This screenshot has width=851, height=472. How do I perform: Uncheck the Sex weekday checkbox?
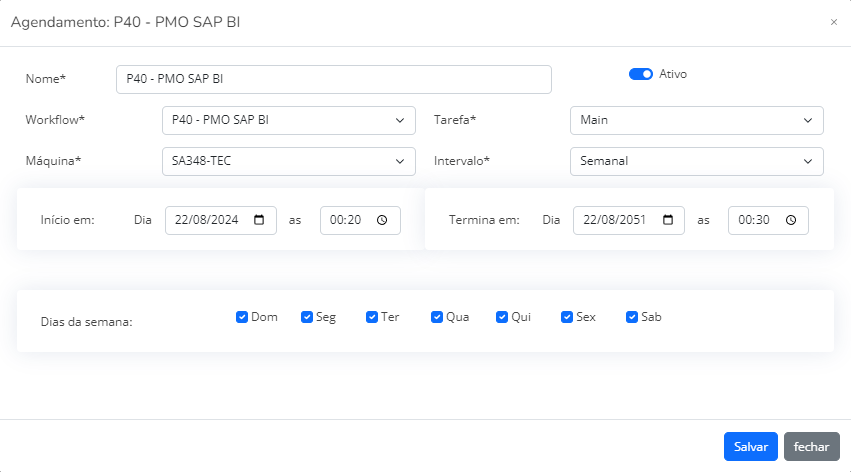(x=567, y=317)
